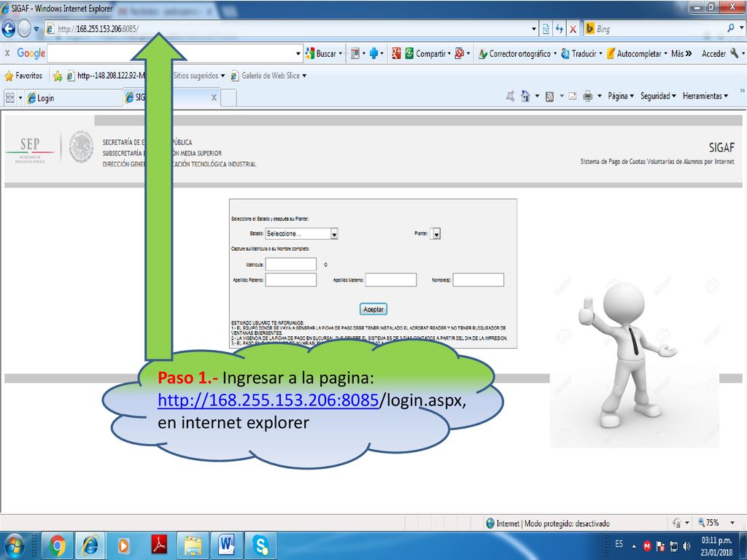Refresh the page with the blue arrows icon
This screenshot has width=747, height=560.
(560, 29)
